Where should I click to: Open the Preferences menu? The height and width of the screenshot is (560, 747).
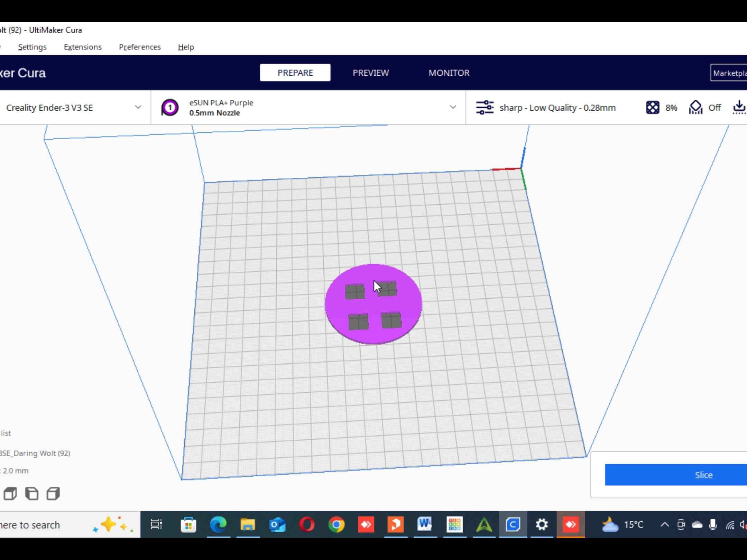click(x=140, y=47)
